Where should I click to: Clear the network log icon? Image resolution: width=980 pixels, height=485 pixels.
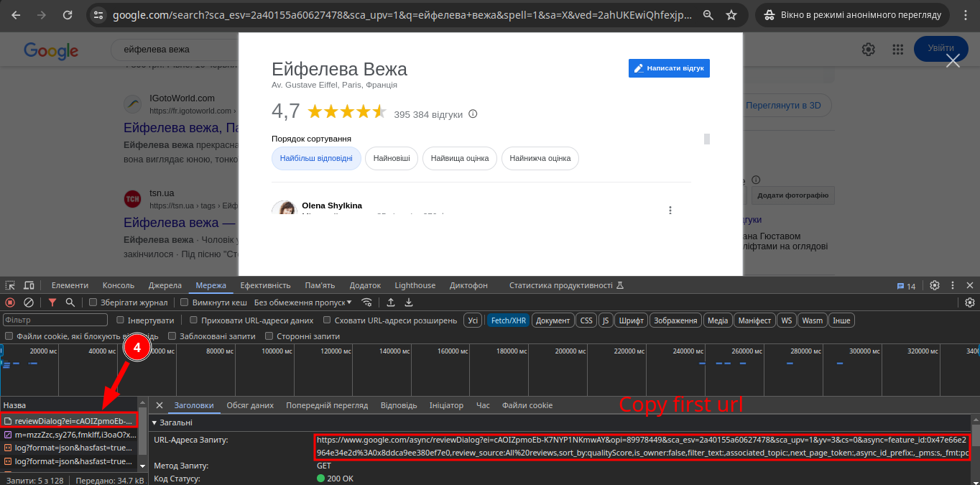coord(29,302)
